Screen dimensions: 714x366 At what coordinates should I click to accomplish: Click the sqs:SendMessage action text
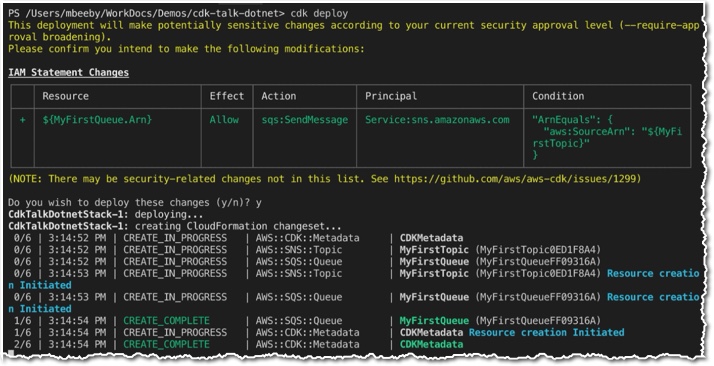point(305,120)
